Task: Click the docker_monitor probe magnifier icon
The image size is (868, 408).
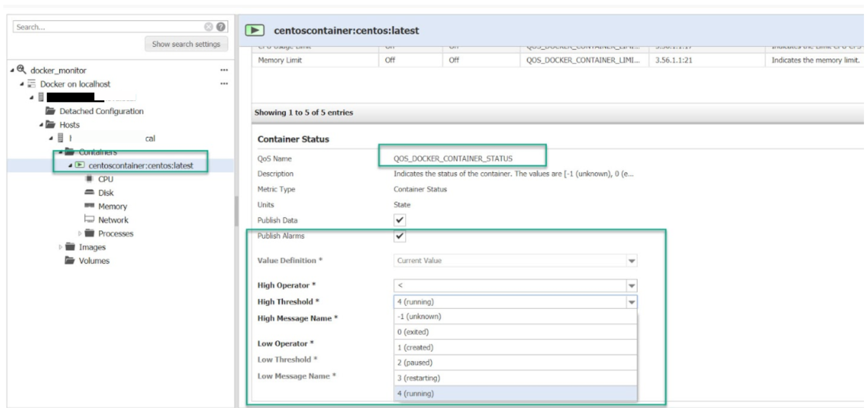Action: (x=21, y=69)
